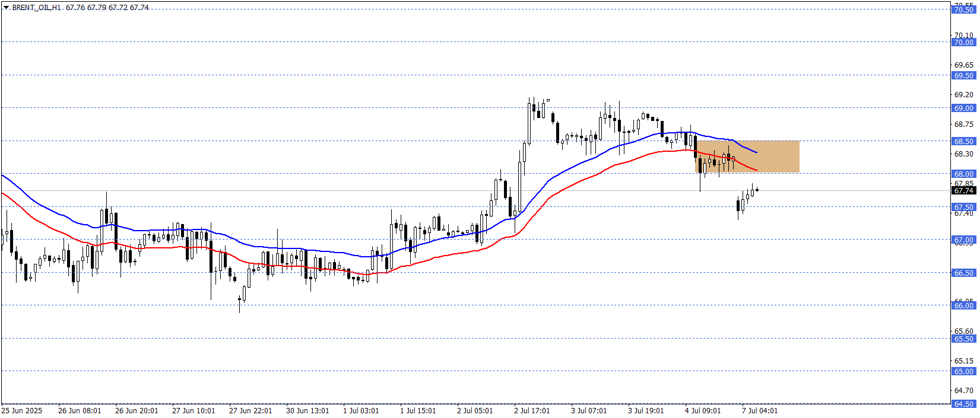
Task: Click the 69.00 blue price level label
Action: (963, 108)
